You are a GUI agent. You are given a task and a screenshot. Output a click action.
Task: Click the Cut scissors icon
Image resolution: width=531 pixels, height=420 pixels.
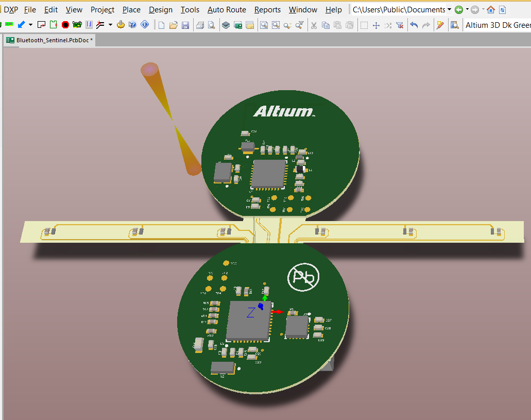[314, 25]
